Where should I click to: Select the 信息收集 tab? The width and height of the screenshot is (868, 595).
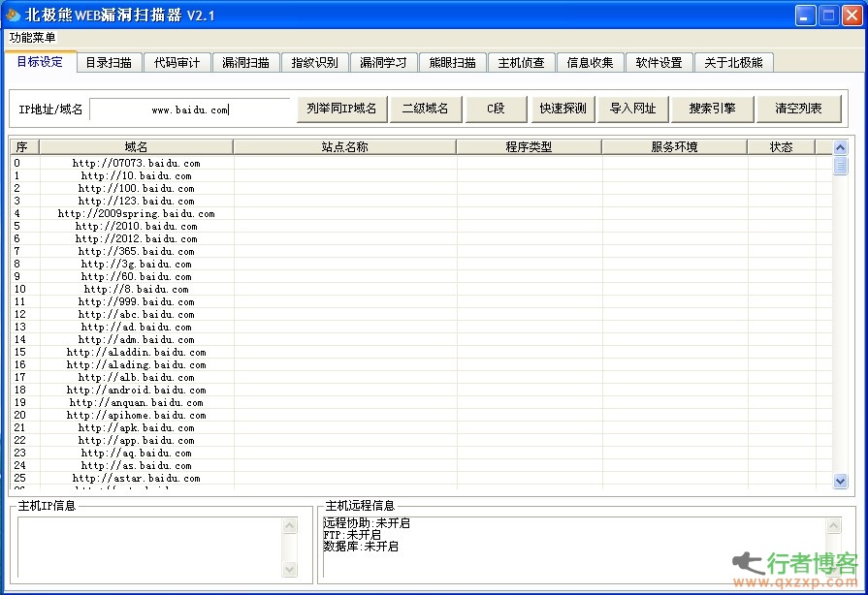tap(590, 62)
